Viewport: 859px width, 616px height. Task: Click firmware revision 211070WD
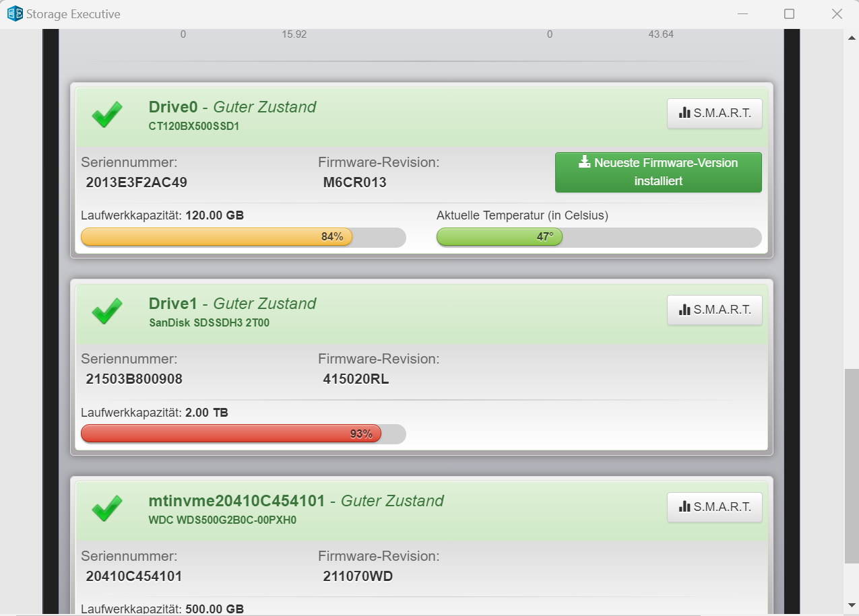(x=358, y=576)
